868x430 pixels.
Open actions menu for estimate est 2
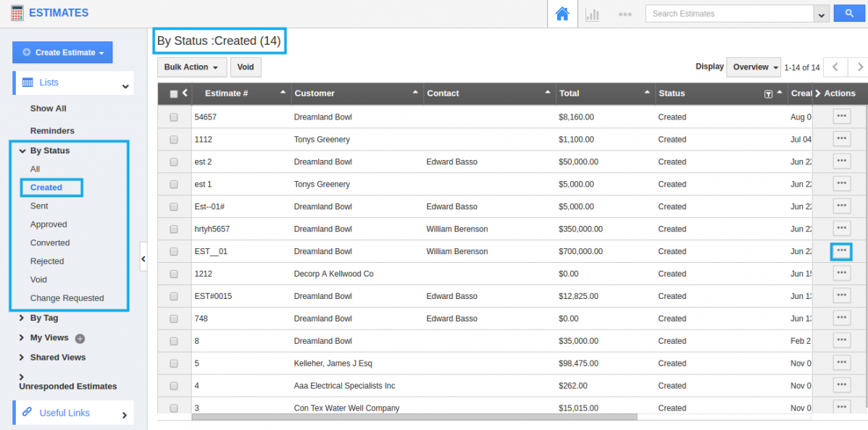841,161
